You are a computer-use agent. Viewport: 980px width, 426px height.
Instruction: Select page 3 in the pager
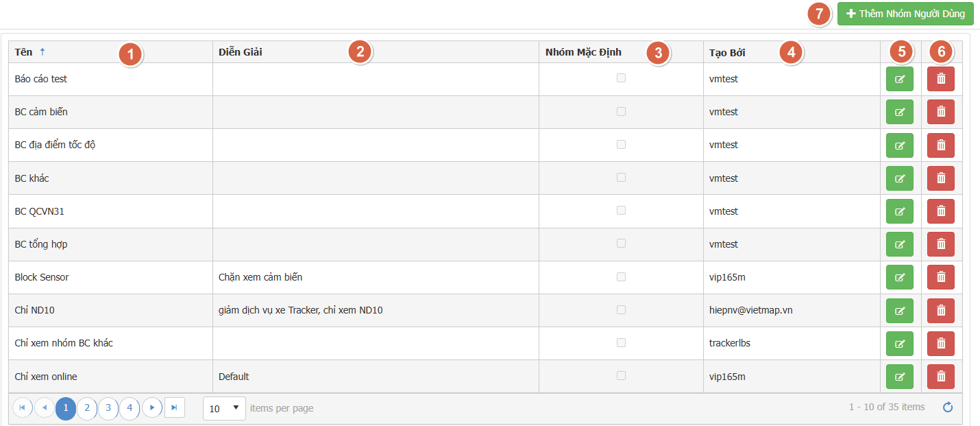(108, 407)
